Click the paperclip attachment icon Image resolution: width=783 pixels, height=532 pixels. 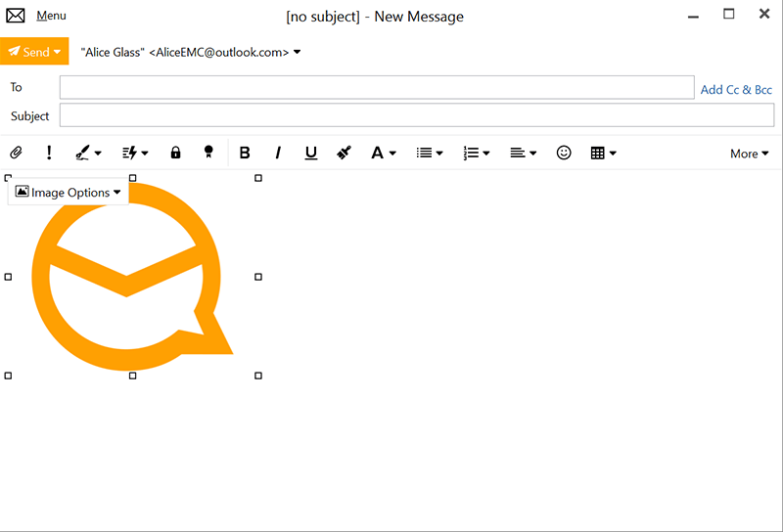[x=16, y=153]
